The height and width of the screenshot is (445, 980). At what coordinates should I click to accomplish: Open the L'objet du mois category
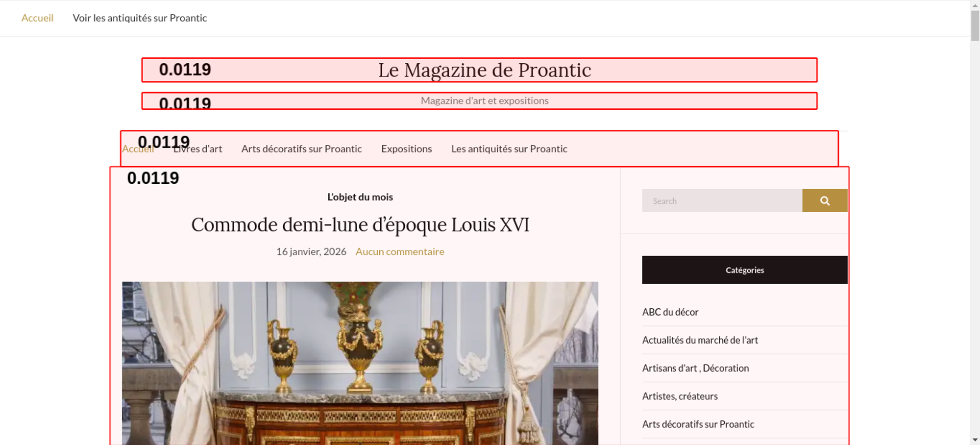pos(360,197)
